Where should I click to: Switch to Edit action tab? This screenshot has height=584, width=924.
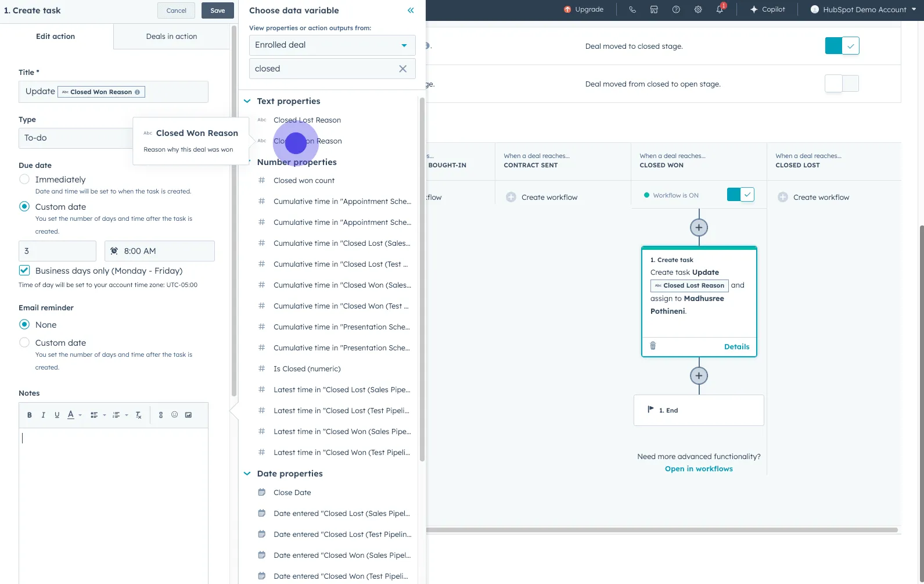[56, 36]
